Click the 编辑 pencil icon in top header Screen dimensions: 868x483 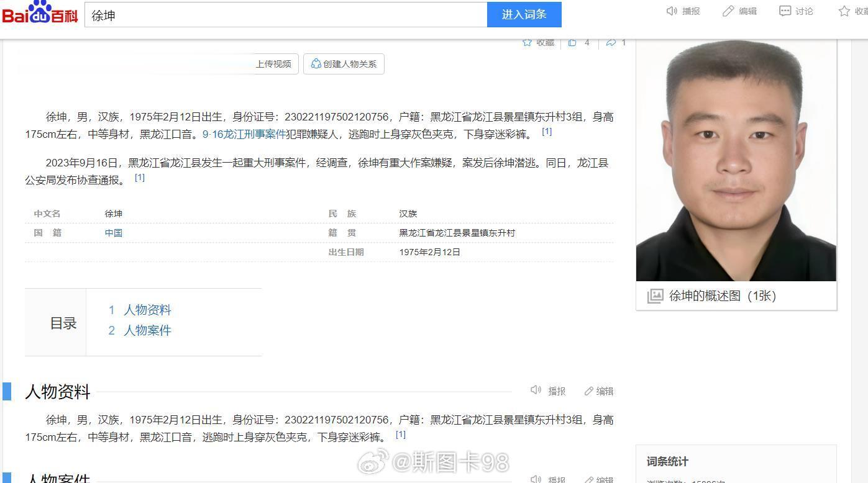pyautogui.click(x=728, y=11)
